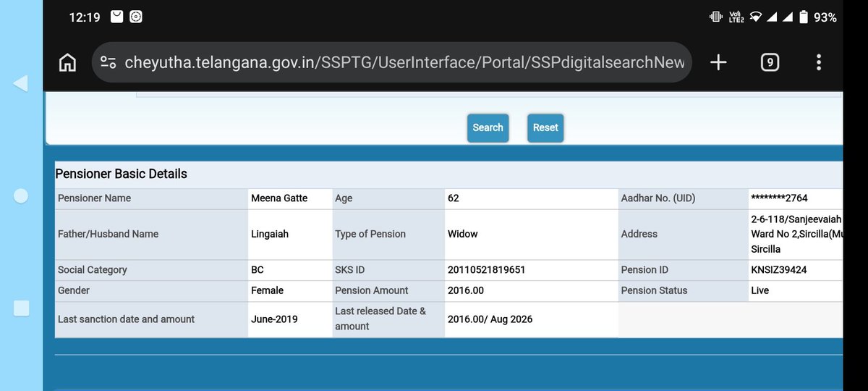This screenshot has height=391, width=868.
Task: Click the Pensioner Name label cell
Action: (151, 198)
